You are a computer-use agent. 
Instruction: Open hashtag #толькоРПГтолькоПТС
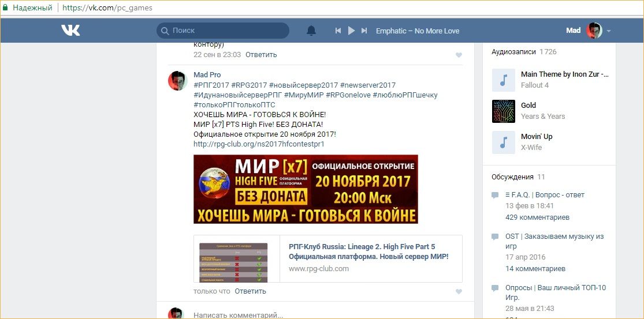tap(234, 105)
